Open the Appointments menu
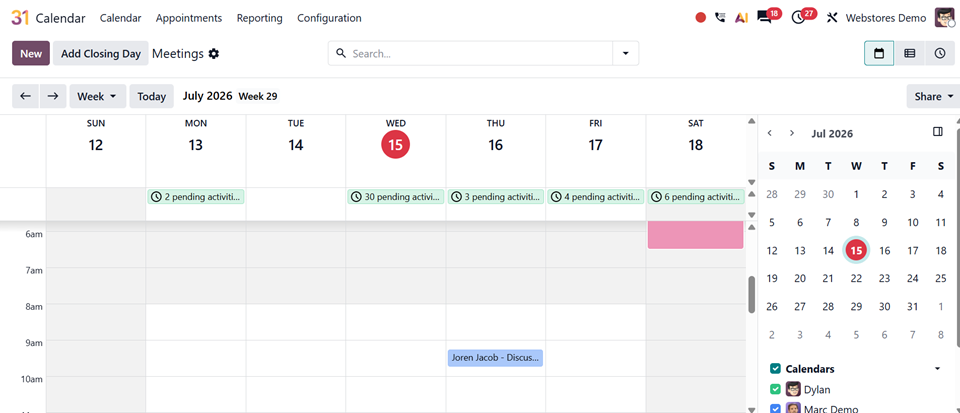The image size is (960, 413). pyautogui.click(x=189, y=18)
